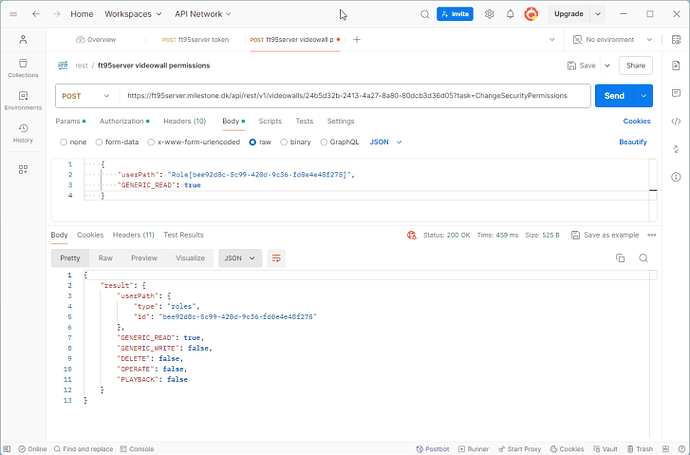Click the notifications bell icon
This screenshot has width=690, height=455.
[510, 14]
